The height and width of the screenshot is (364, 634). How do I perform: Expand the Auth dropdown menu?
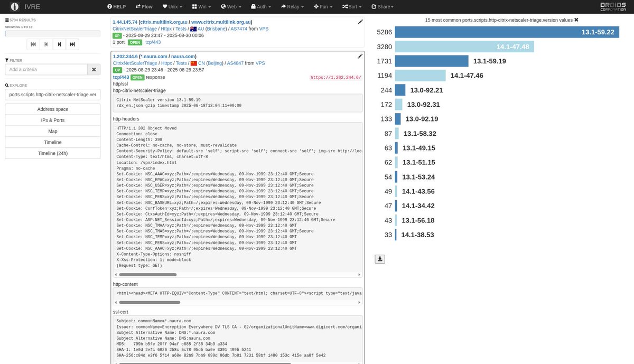(x=262, y=7)
